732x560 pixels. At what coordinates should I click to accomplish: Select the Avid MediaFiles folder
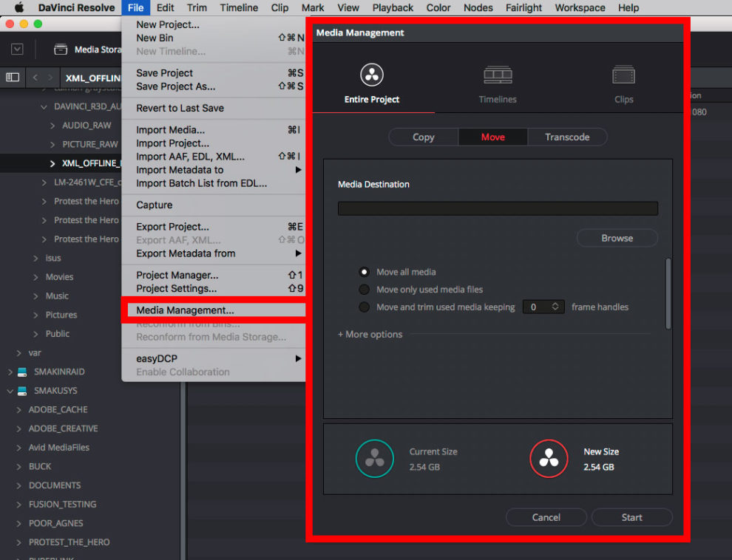pyautogui.click(x=59, y=448)
